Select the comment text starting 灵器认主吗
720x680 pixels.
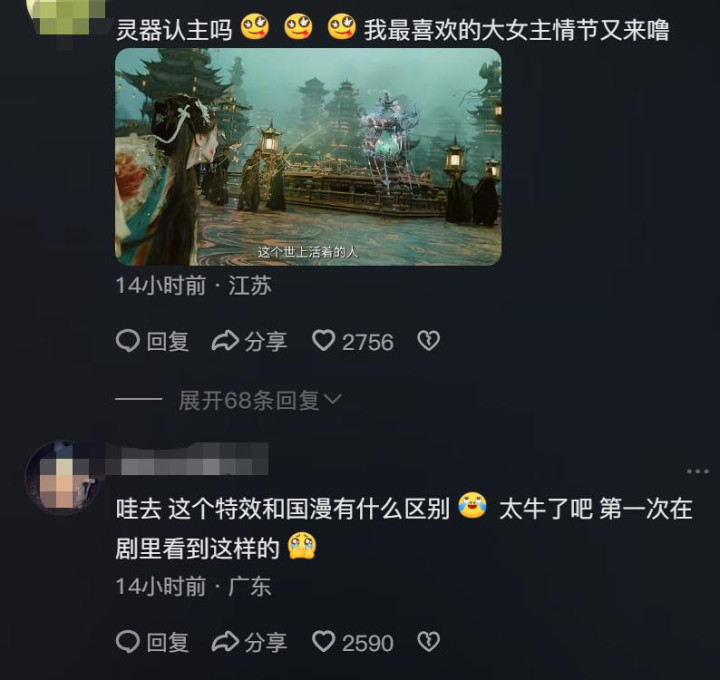393,29
